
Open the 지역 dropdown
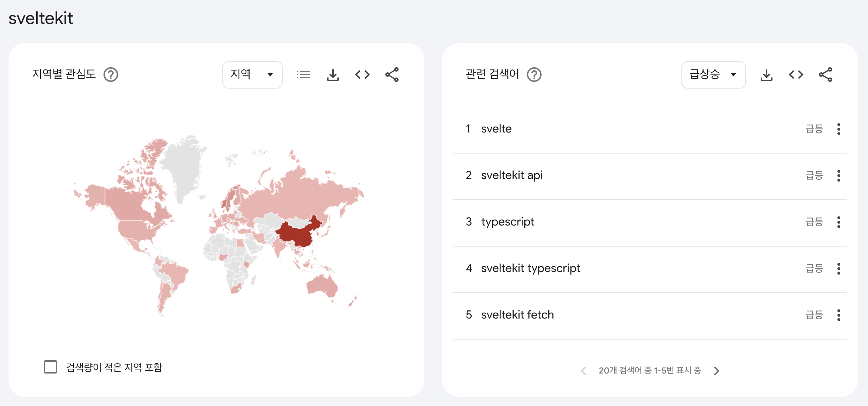pyautogui.click(x=252, y=75)
